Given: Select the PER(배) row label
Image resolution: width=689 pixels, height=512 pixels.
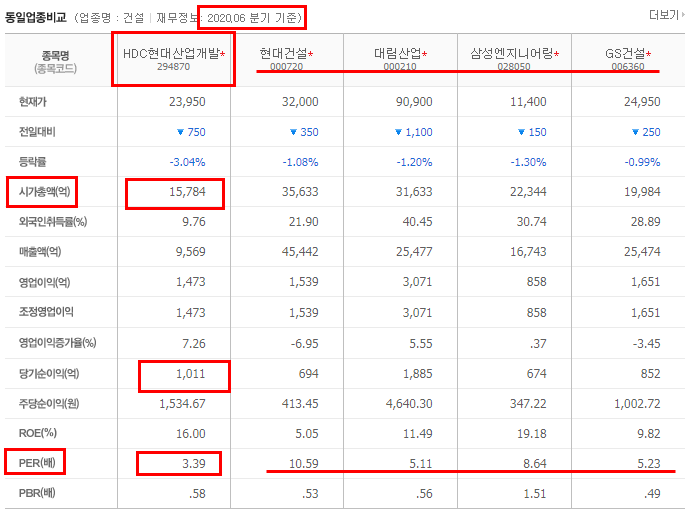Looking at the screenshot, I should point(37,463).
